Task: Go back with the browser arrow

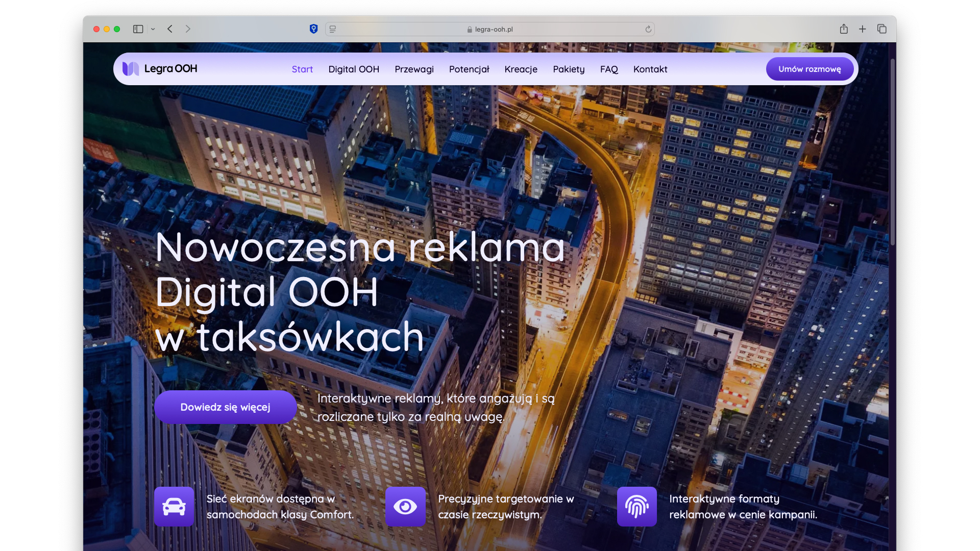Action: [x=170, y=29]
